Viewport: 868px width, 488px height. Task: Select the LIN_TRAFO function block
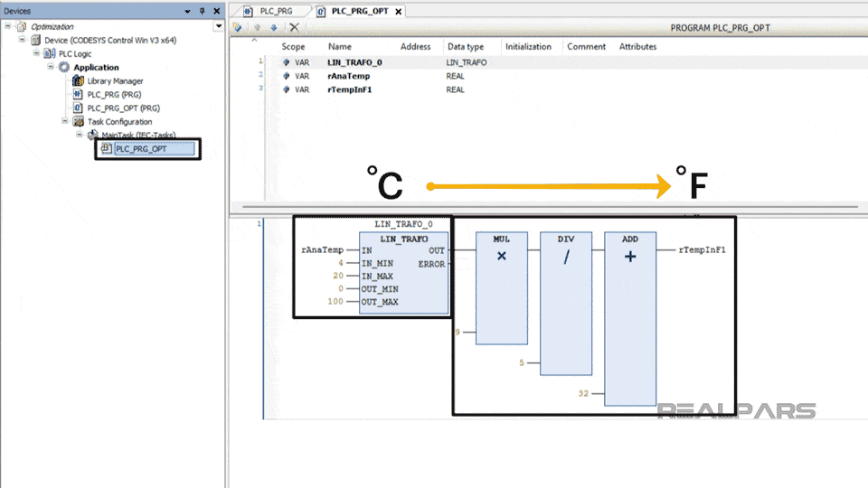pyautogui.click(x=403, y=273)
